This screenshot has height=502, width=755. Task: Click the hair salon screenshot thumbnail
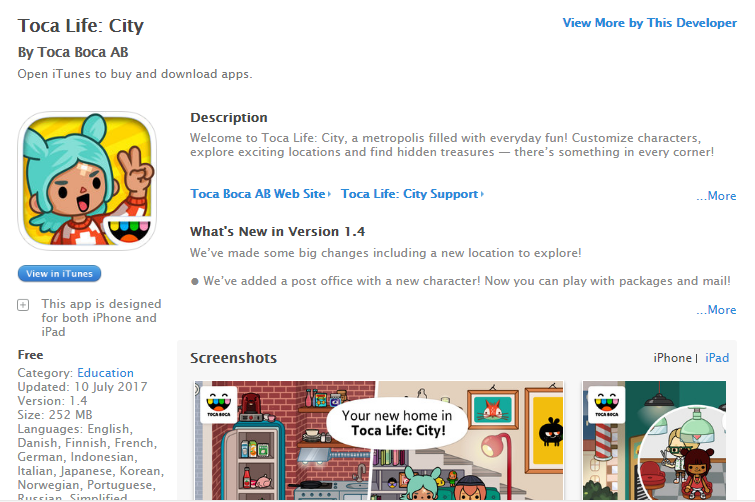[654, 440]
